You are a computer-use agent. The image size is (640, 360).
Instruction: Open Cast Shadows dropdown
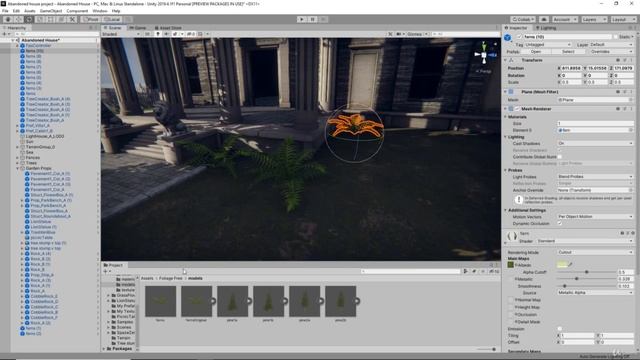595,143
